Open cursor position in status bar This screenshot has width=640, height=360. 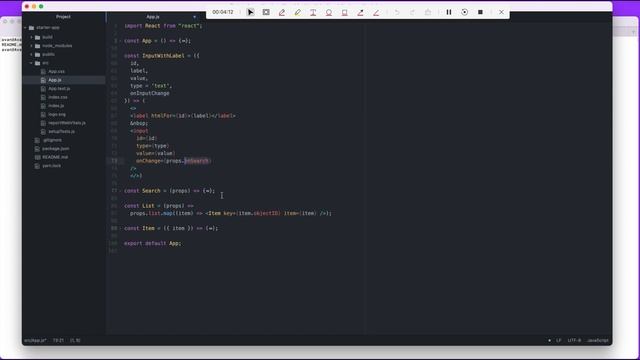pyautogui.click(x=58, y=340)
